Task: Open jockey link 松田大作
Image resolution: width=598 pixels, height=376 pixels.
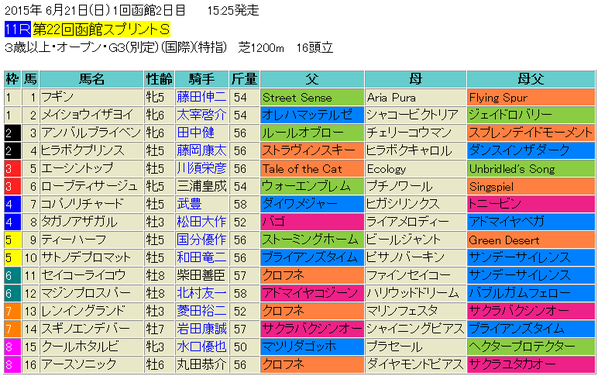Action: click(201, 222)
